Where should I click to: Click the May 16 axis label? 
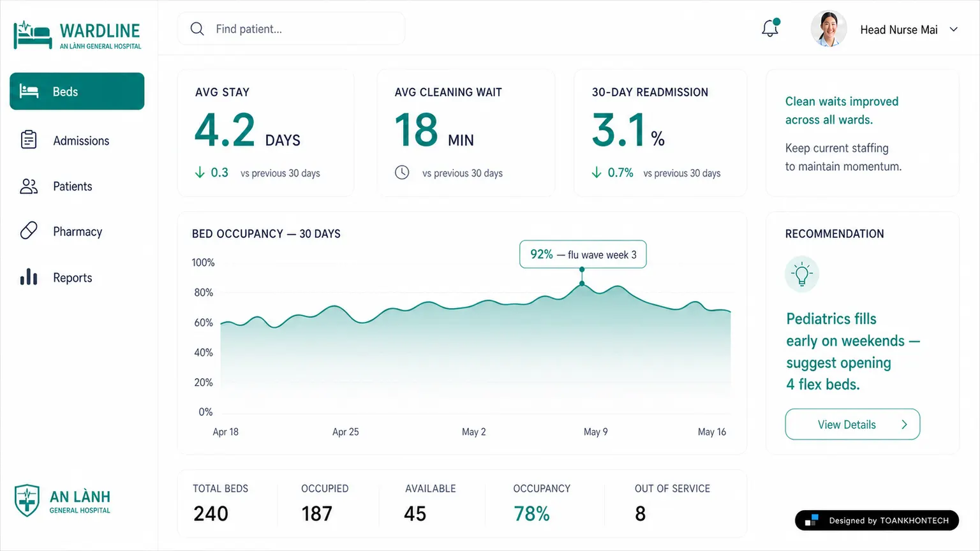[x=711, y=432]
